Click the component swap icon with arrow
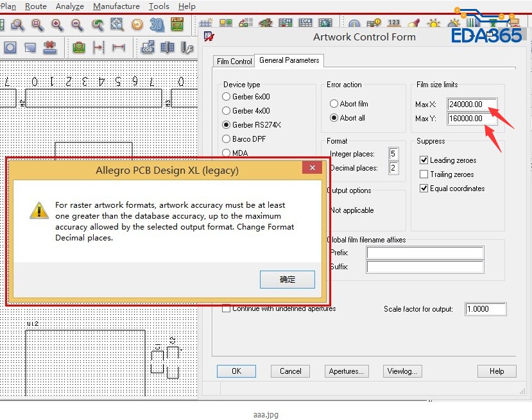Viewport: 532px width, 420px height. coord(246,23)
